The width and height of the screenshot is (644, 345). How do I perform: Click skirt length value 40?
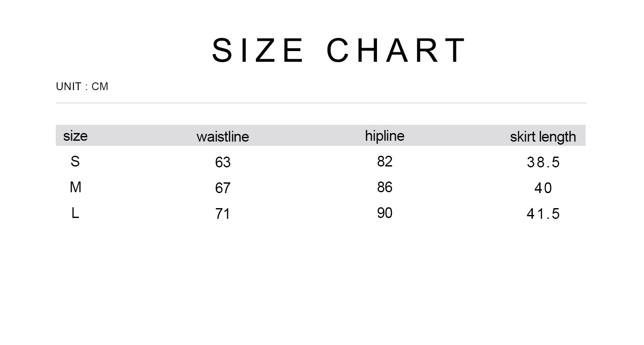(x=543, y=188)
